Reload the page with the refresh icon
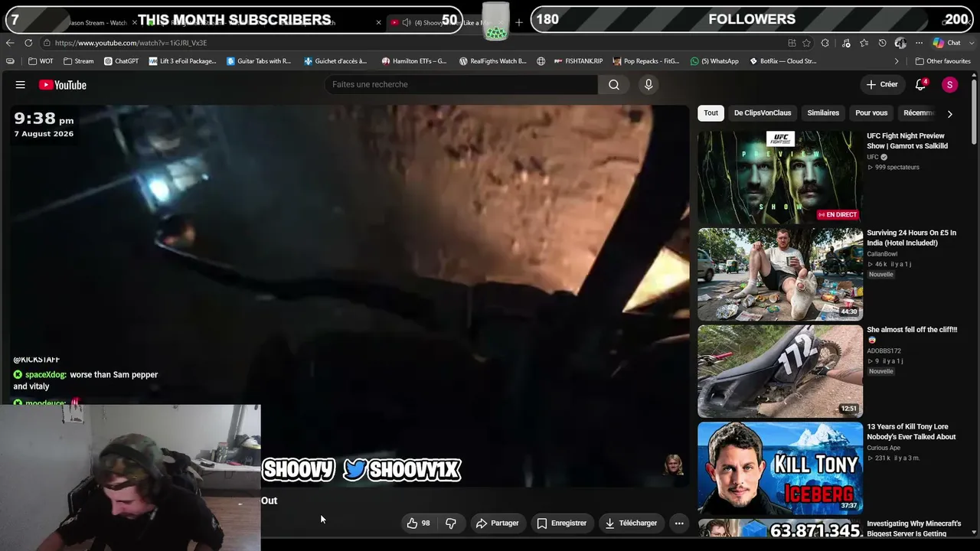The width and height of the screenshot is (980, 551). click(28, 43)
